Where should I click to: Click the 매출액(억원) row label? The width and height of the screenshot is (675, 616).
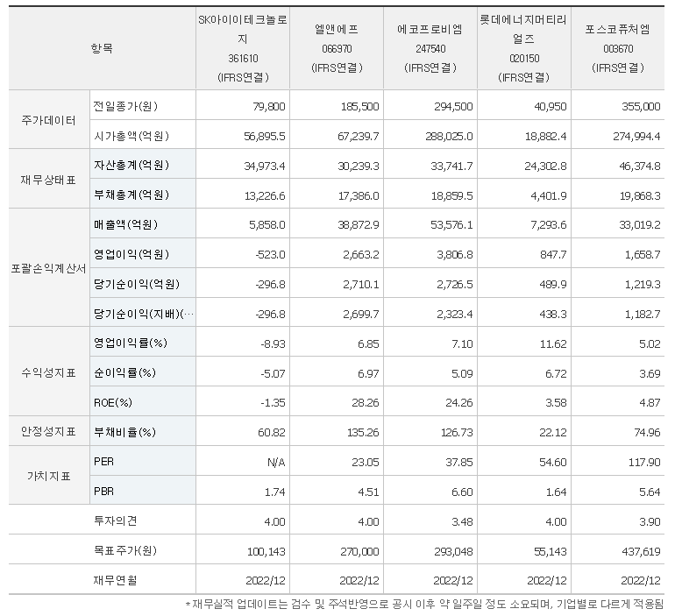[125, 224]
